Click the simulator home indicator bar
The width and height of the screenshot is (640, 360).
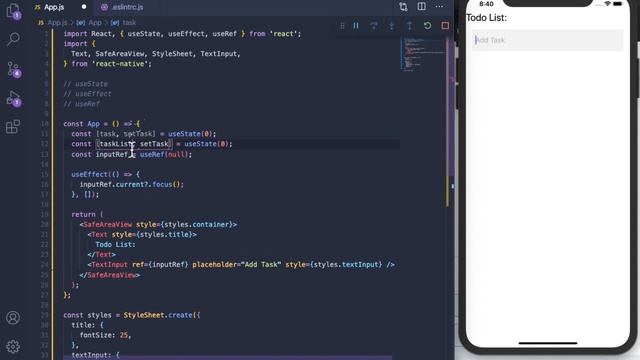548,343
